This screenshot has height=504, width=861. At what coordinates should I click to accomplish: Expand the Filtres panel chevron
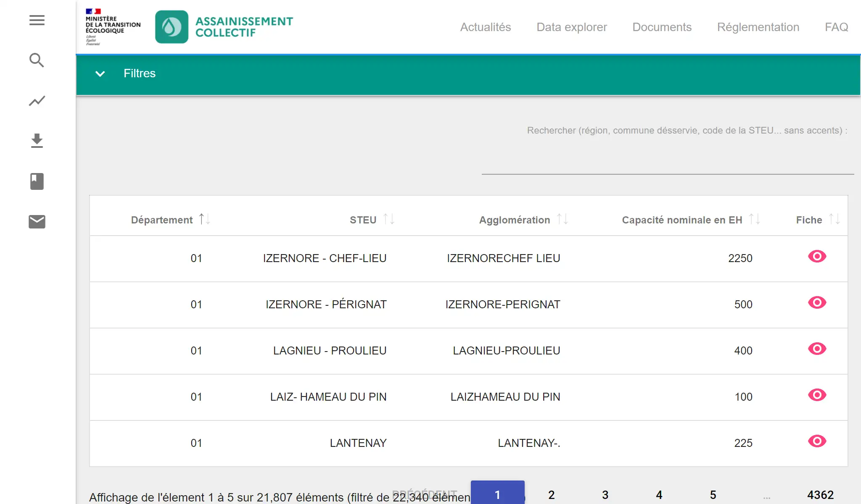[100, 74]
